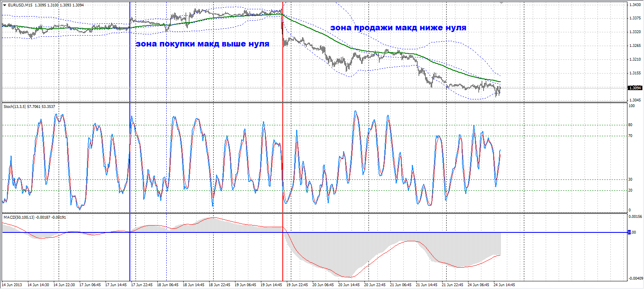
Task: Click the '18 Jun 06:45' time label
Action: point(168,285)
